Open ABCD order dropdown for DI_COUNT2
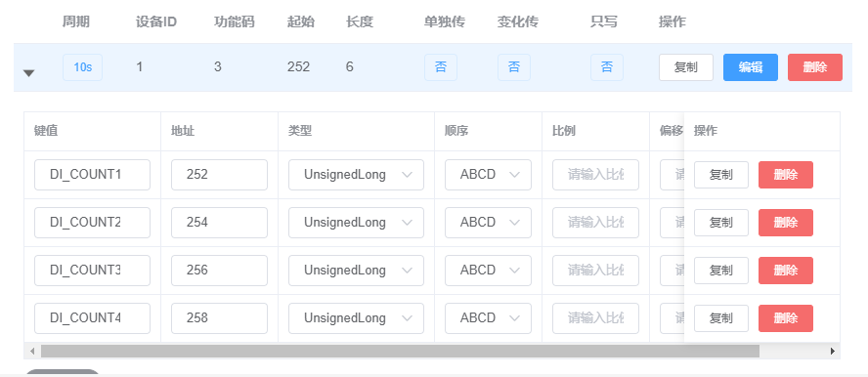 489,223
